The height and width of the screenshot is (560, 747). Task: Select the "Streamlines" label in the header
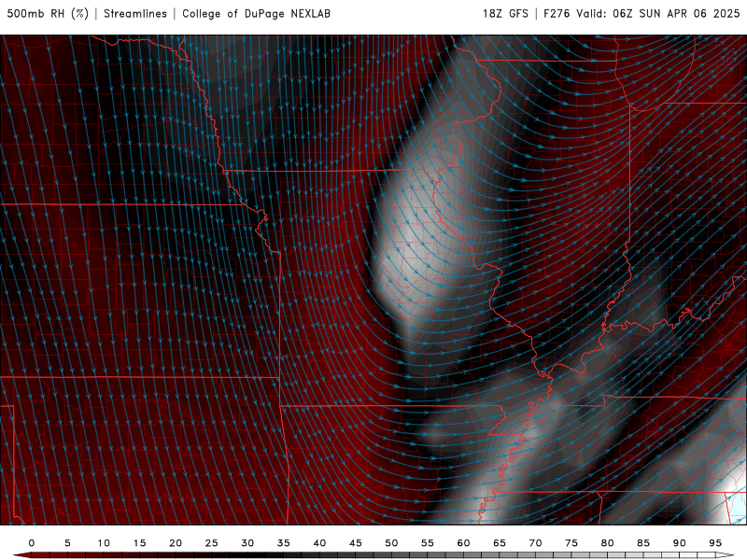point(135,14)
